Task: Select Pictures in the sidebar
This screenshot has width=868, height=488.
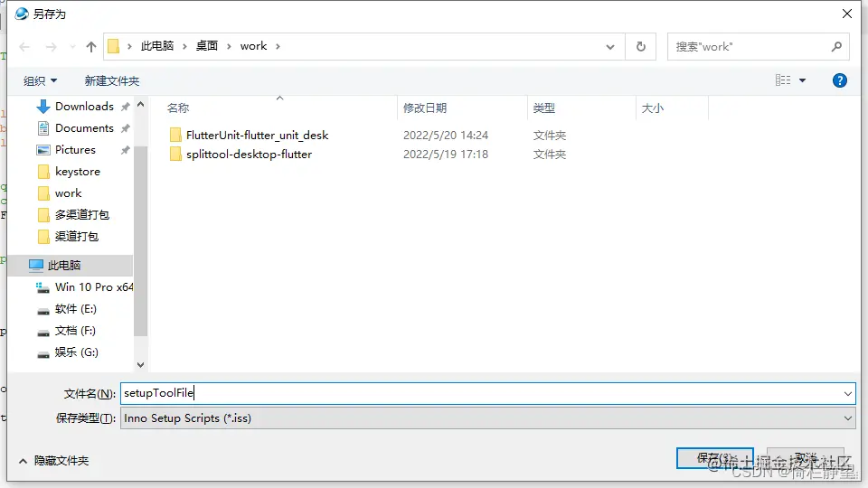Action: tap(75, 149)
